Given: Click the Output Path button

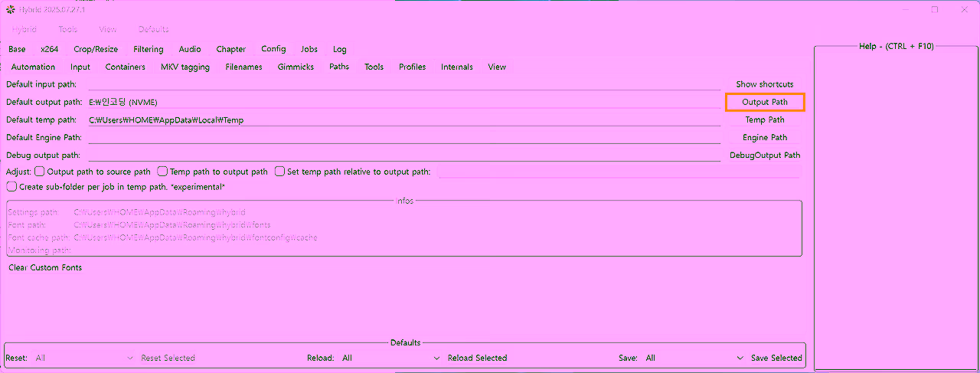Looking at the screenshot, I should pos(765,102).
